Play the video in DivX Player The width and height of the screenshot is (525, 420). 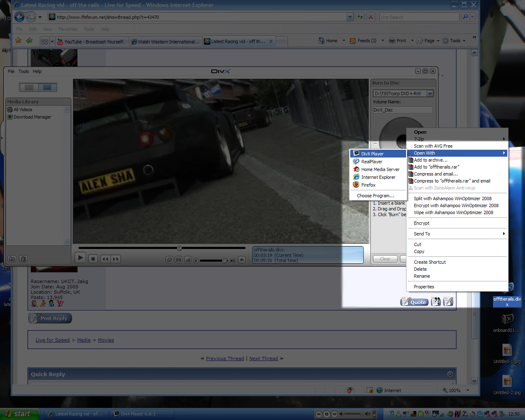(x=80, y=258)
